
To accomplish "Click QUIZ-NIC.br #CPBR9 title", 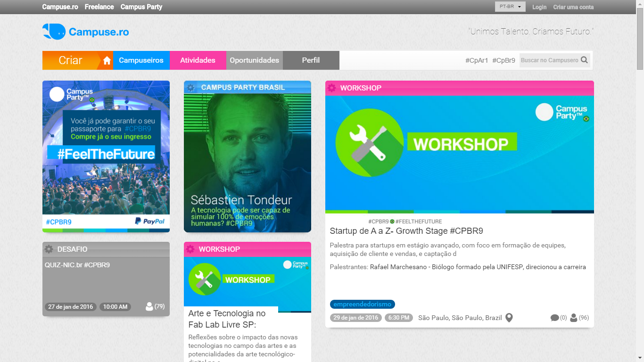I will click(77, 265).
